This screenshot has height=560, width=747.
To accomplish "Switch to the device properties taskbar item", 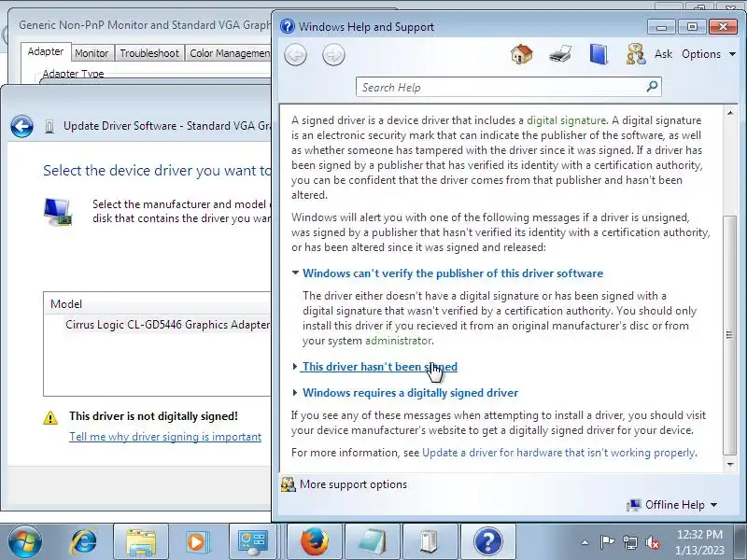I will [x=430, y=542].
